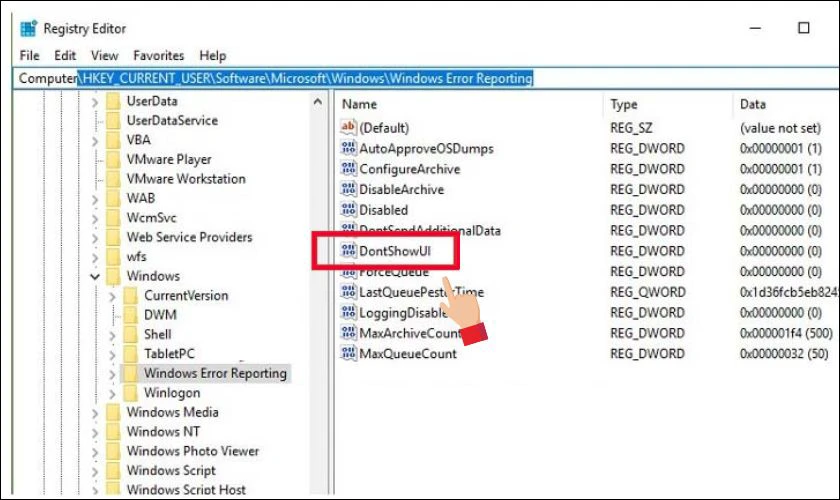Click the data 0x000001f4 (500)
The height and width of the screenshot is (500, 840).
[x=786, y=333]
